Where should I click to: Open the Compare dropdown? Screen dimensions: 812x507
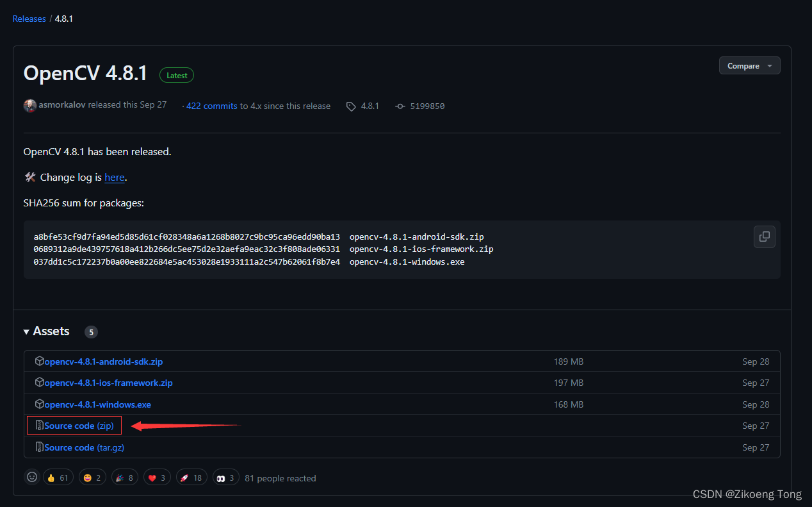click(x=749, y=65)
